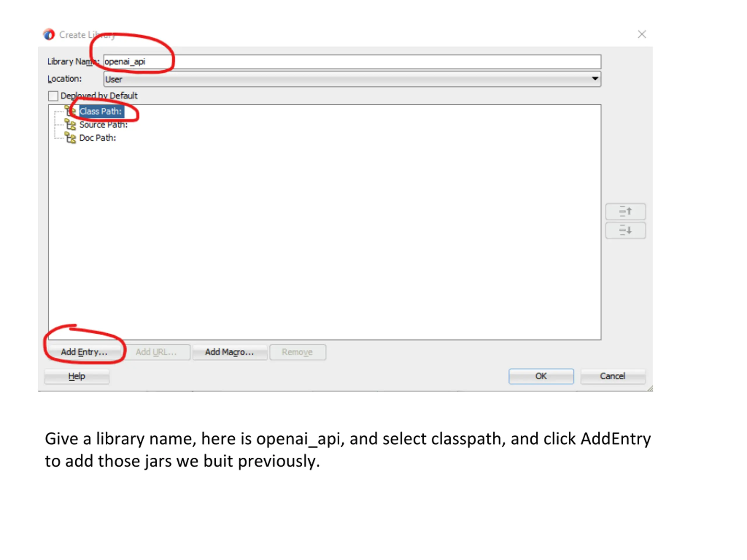Click the Add Entry button

click(84, 352)
